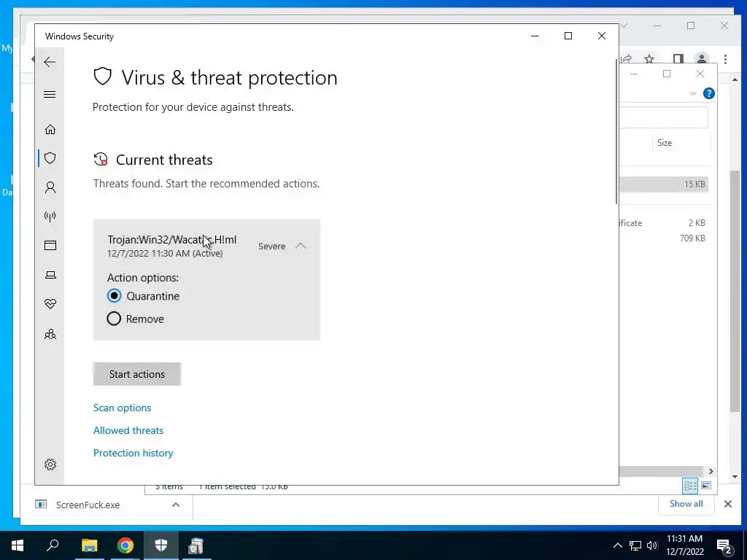
Task: Open the Allowed threats link
Action: coord(128,430)
